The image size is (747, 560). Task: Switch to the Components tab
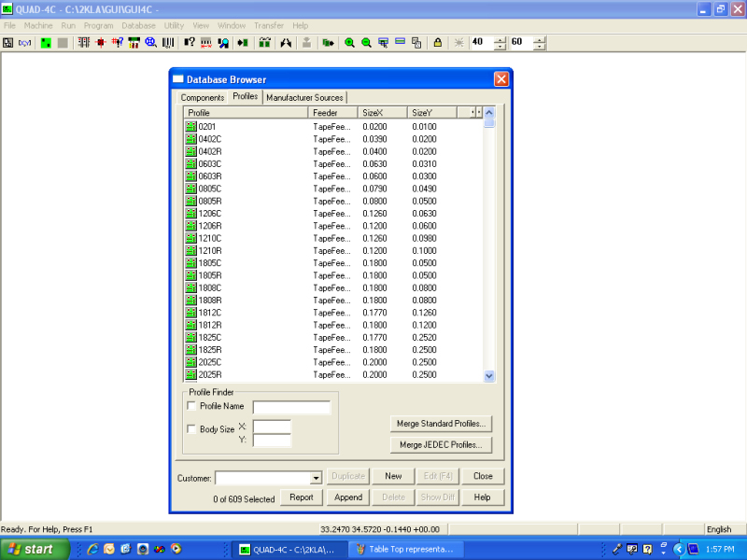pyautogui.click(x=203, y=98)
